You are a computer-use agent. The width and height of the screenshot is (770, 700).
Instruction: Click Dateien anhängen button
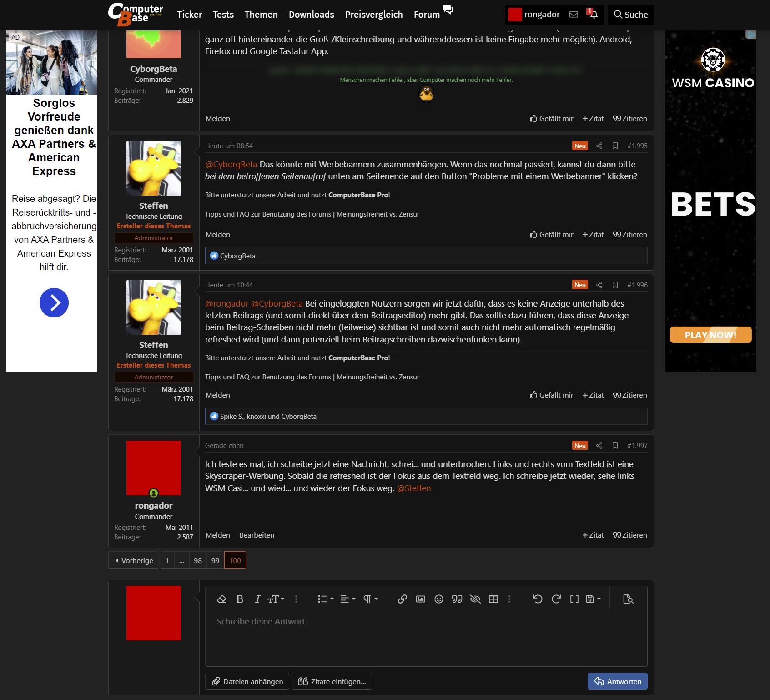pyautogui.click(x=247, y=681)
